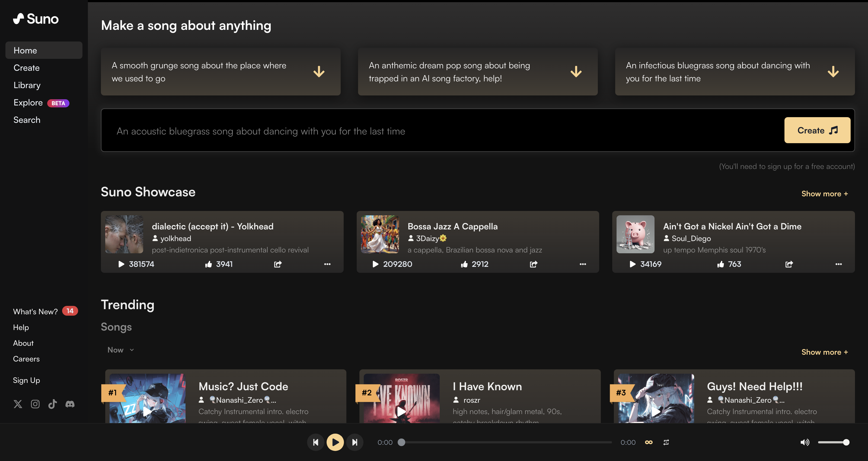Join the Suno Discord server
This screenshot has width=868, height=461.
[x=70, y=404]
